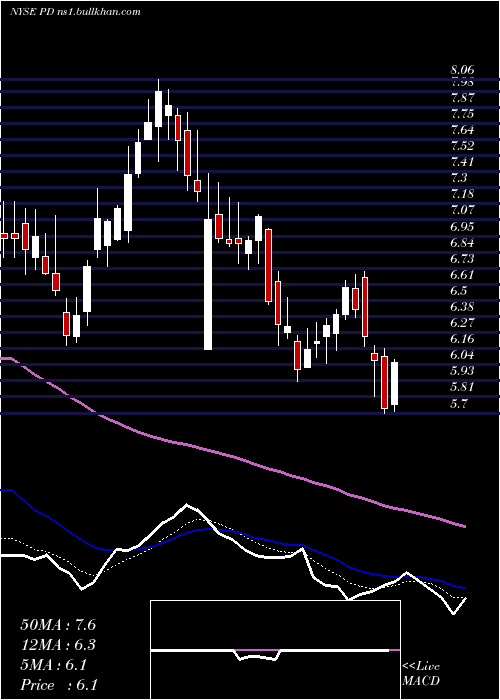Select the 6.38 price axis label
This screenshot has height=700, width=500.
pyautogui.click(x=462, y=307)
